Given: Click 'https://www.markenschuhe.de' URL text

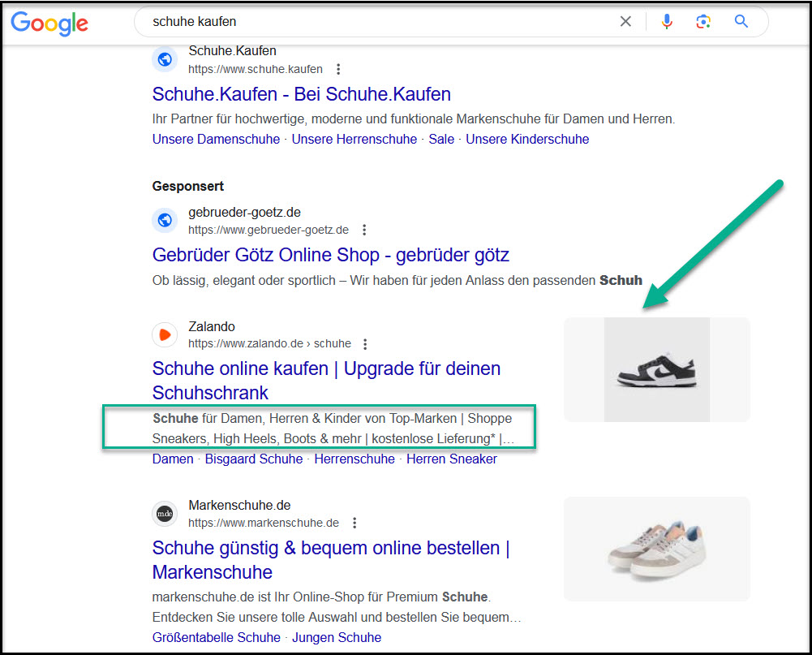Looking at the screenshot, I should point(264,523).
